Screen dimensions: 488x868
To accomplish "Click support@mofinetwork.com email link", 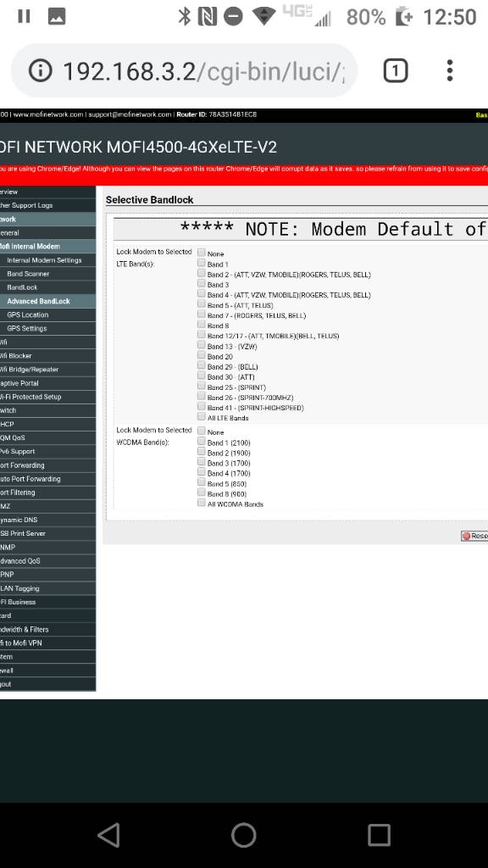I will pos(130,114).
